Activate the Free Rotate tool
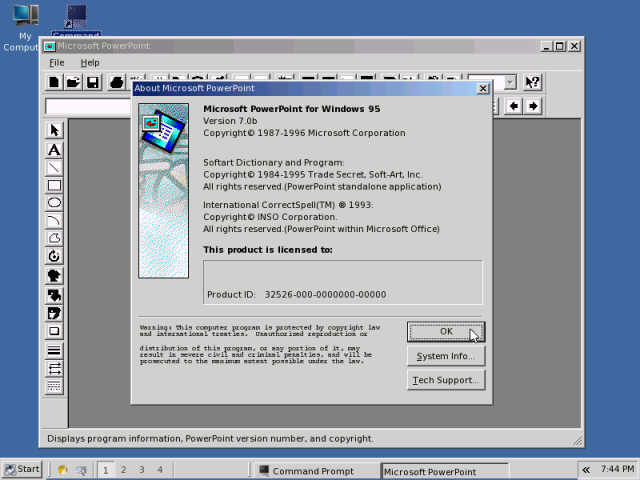640x480 pixels. click(x=54, y=257)
